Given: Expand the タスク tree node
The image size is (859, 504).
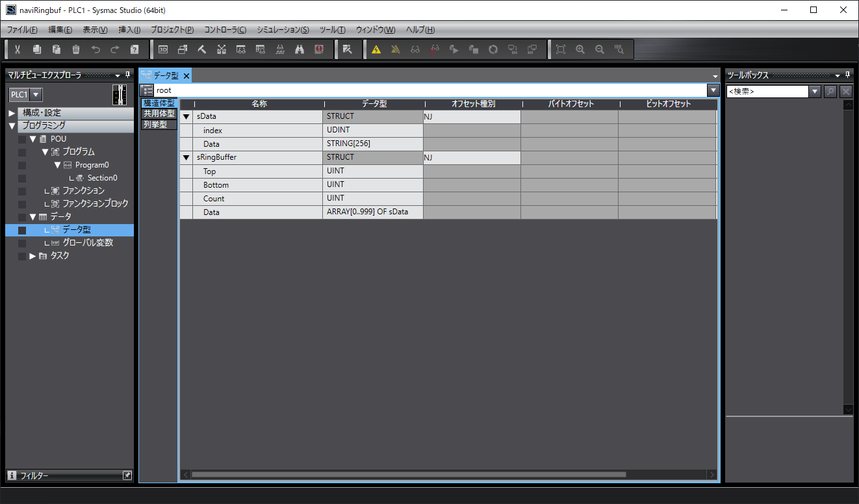Looking at the screenshot, I should pyautogui.click(x=32, y=256).
